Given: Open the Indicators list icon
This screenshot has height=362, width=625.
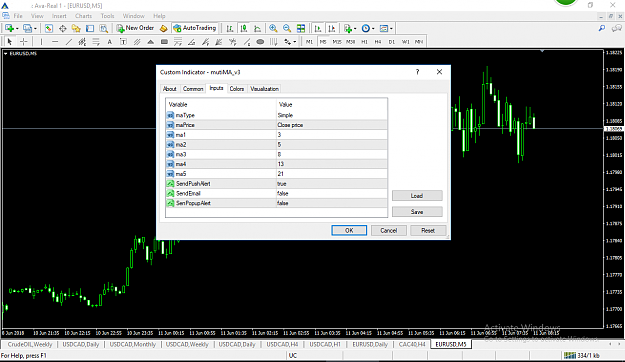Looking at the screenshot, I should (x=348, y=28).
